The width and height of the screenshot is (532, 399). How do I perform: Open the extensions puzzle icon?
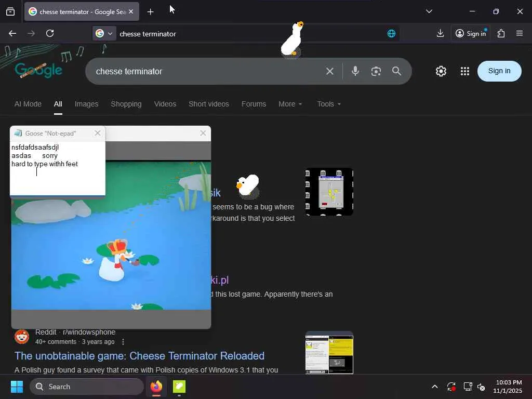501,33
